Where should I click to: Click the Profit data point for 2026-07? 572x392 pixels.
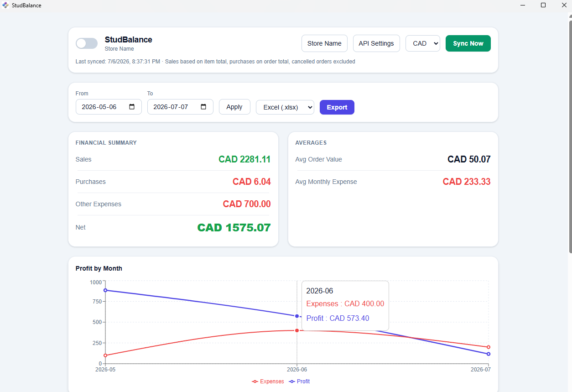pyautogui.click(x=489, y=354)
